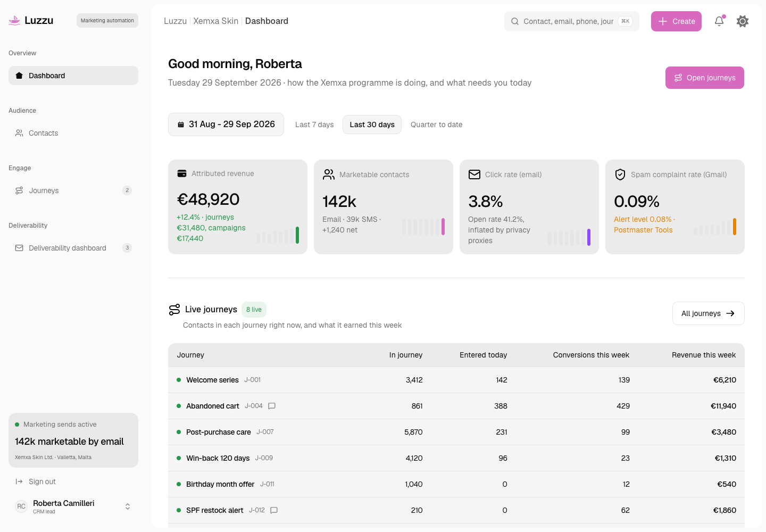Select the Last 7 days range
766x532 pixels.
(x=314, y=124)
